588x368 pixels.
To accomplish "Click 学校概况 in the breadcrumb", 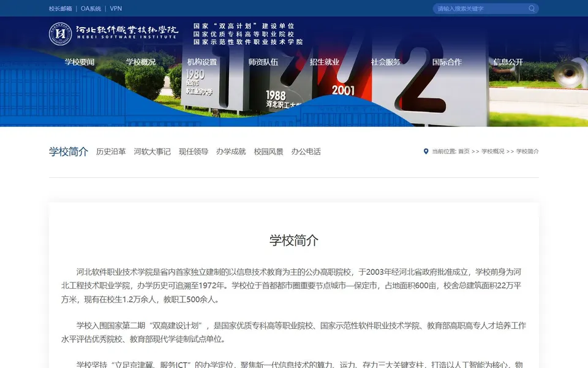I will [x=492, y=151].
